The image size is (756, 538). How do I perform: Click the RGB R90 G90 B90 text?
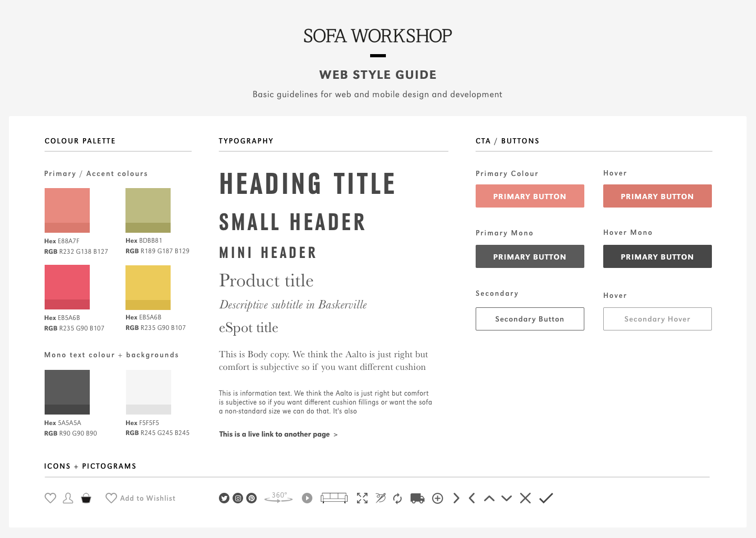click(70, 433)
